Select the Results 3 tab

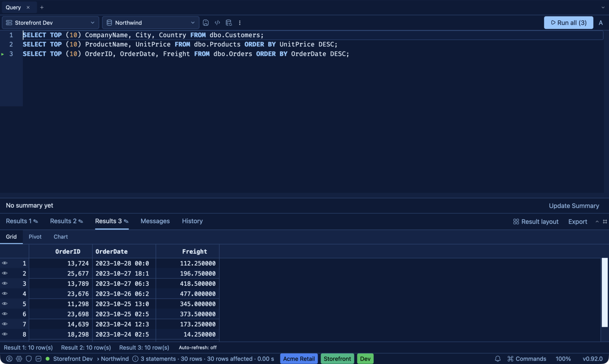108,221
